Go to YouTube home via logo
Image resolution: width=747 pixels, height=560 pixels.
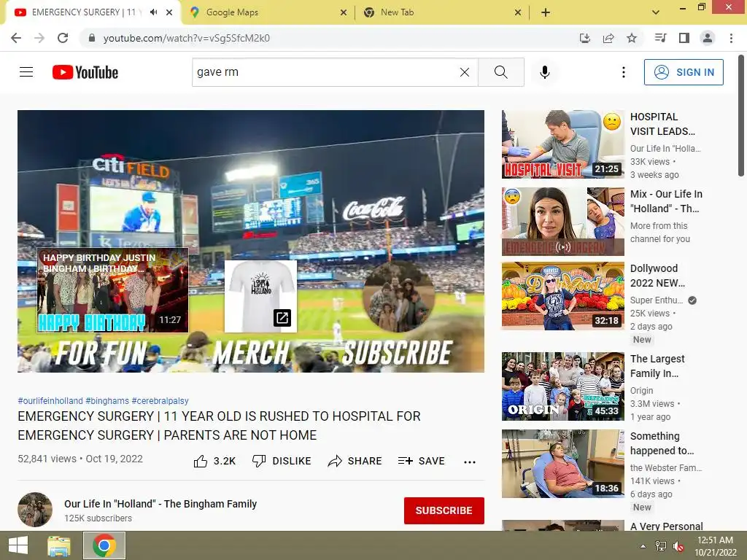pyautogui.click(x=85, y=72)
